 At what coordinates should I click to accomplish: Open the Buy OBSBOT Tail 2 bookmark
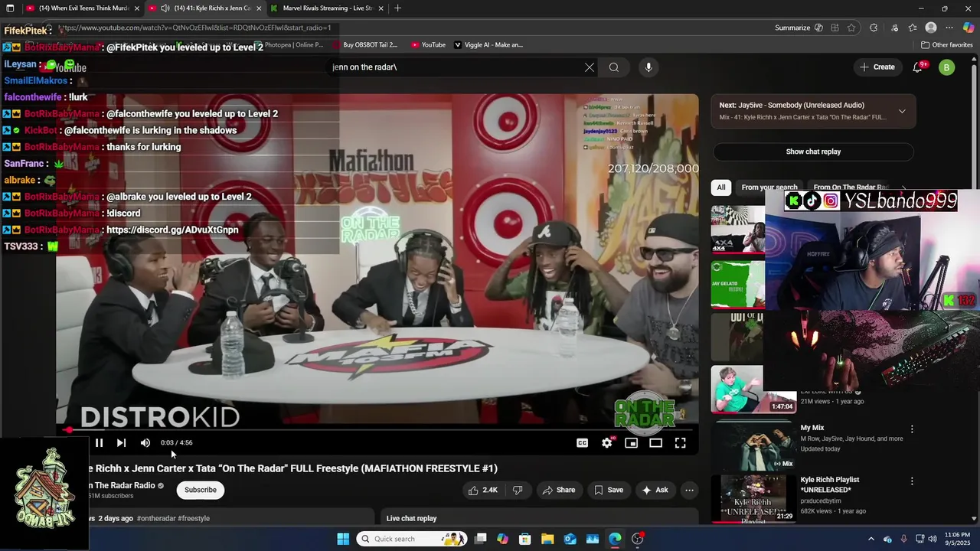pos(365,45)
